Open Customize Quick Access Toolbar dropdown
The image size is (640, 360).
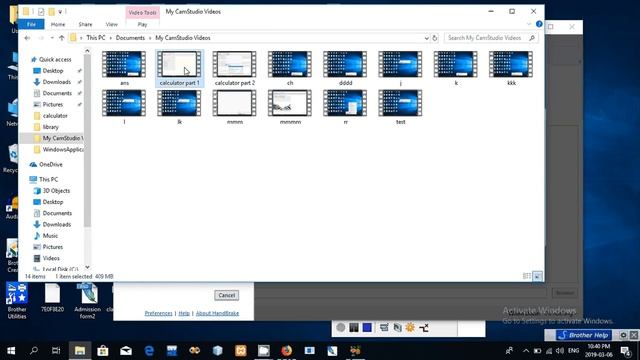pos(60,12)
